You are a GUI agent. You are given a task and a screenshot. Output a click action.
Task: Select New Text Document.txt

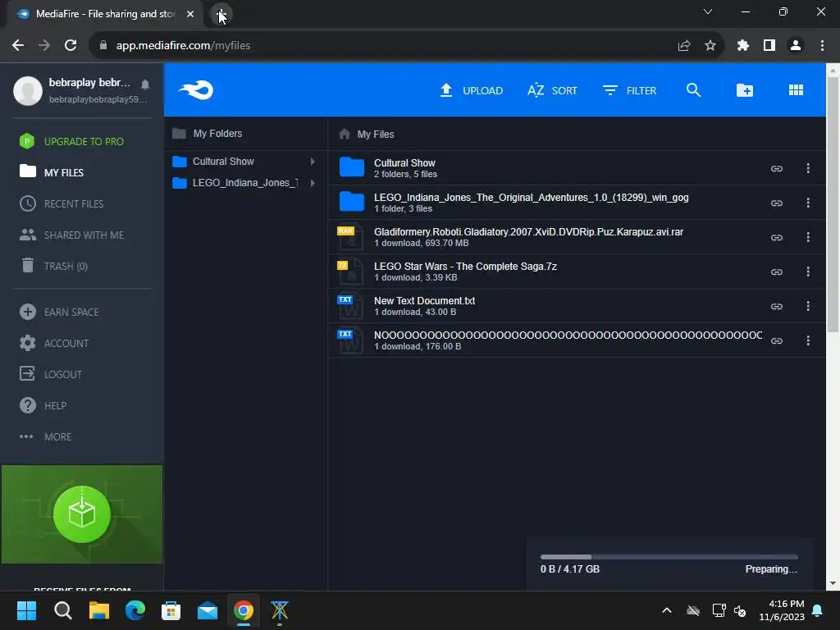click(x=577, y=306)
